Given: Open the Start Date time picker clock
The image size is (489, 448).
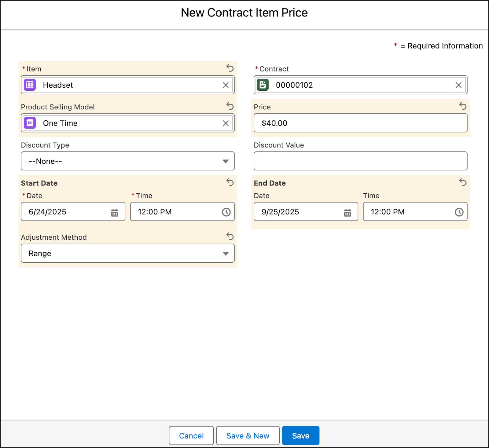Looking at the screenshot, I should pyautogui.click(x=226, y=212).
